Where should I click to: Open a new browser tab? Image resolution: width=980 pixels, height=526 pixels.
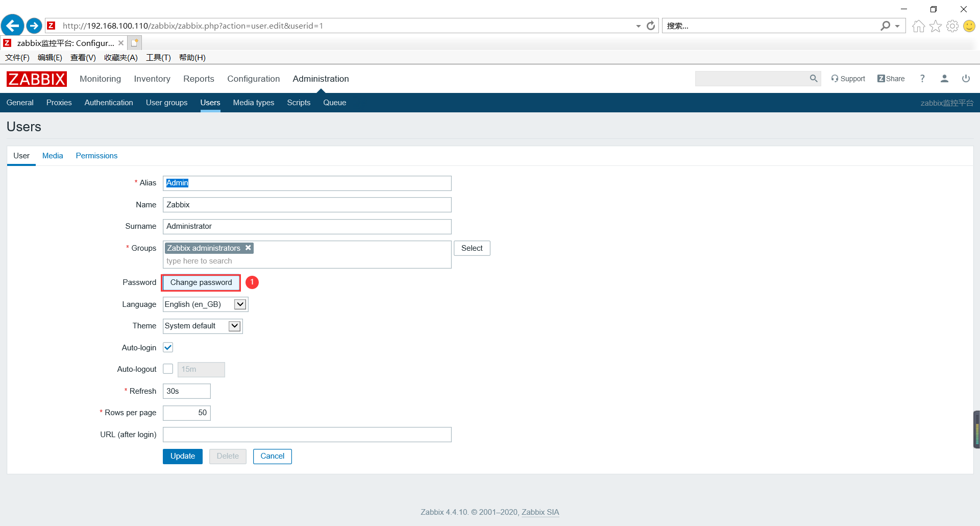pyautogui.click(x=135, y=43)
